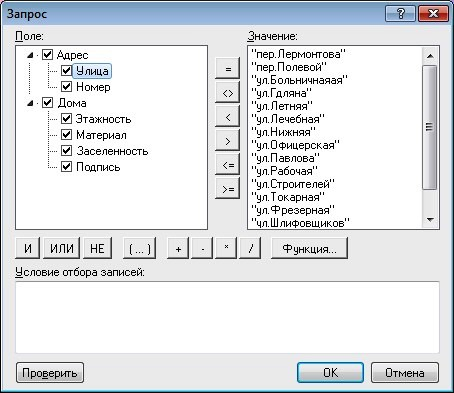The image size is (454, 393).
Task: Select value "ул.Павлова"
Action: pyautogui.click(x=285, y=158)
